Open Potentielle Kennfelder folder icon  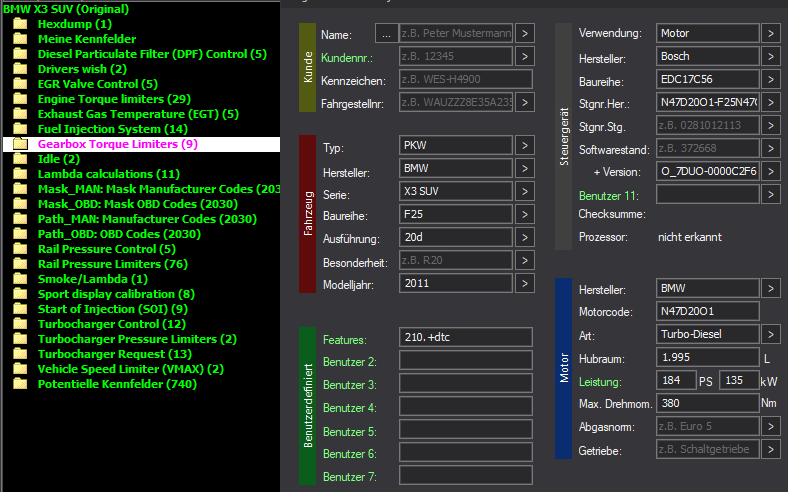coord(20,384)
